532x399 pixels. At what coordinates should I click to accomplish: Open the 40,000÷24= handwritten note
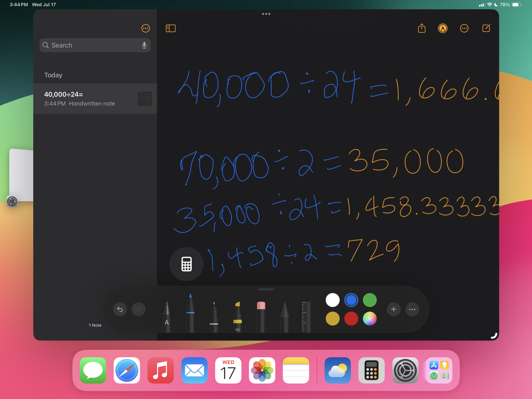pyautogui.click(x=95, y=98)
